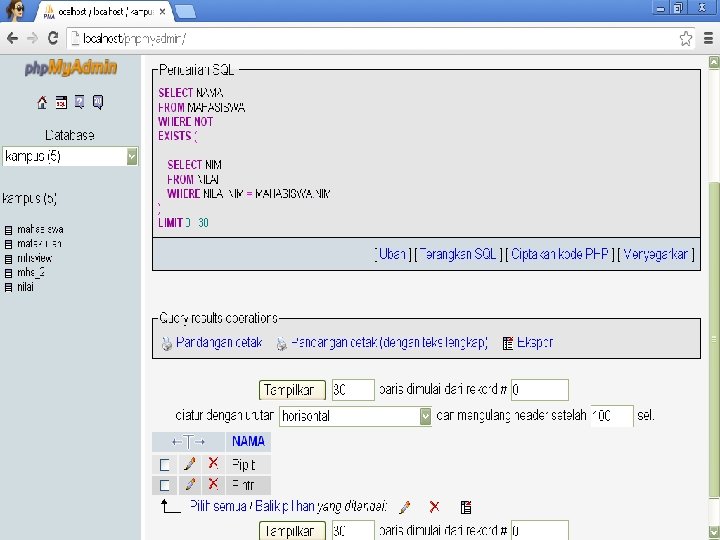Bookmark page with the star icon

coord(686,39)
